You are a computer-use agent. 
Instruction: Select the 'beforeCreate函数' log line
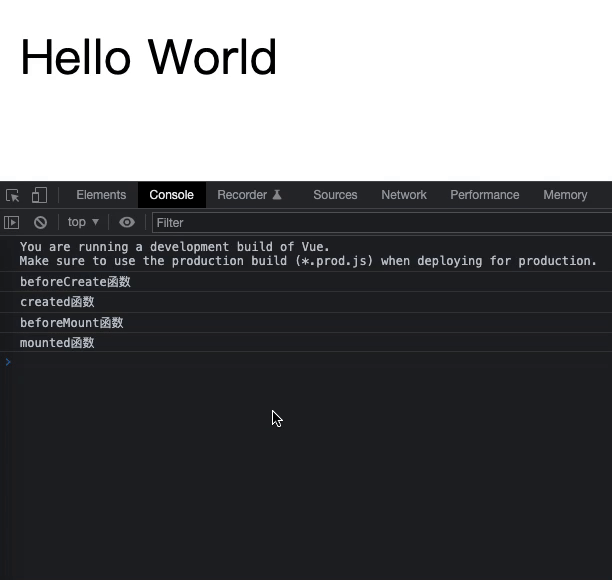pos(75,282)
